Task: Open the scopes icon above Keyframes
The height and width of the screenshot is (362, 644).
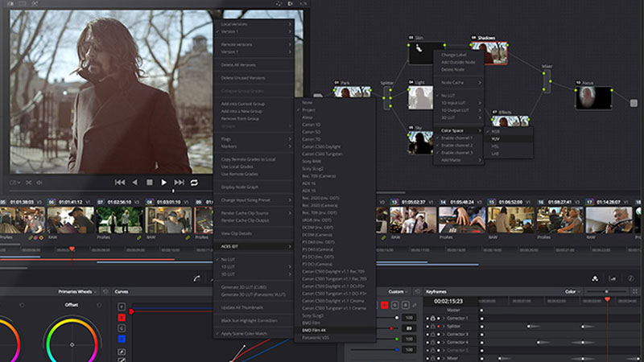Action: 611,278
